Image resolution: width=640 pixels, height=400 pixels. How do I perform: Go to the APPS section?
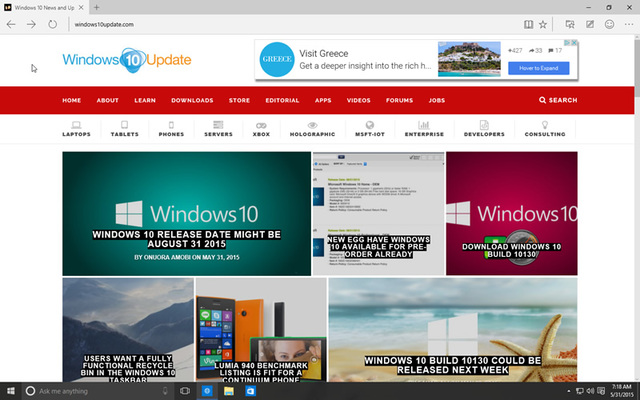[x=323, y=100]
